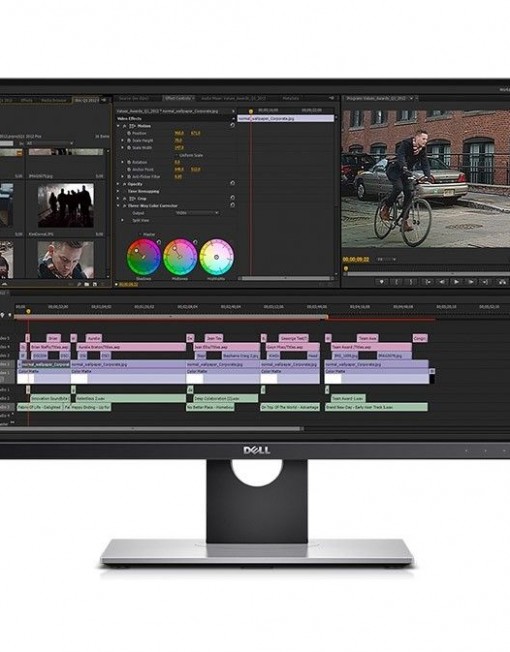Open the Program monitor sequence tab dropdown
Screen dimensions: 510x652
coord(411,98)
